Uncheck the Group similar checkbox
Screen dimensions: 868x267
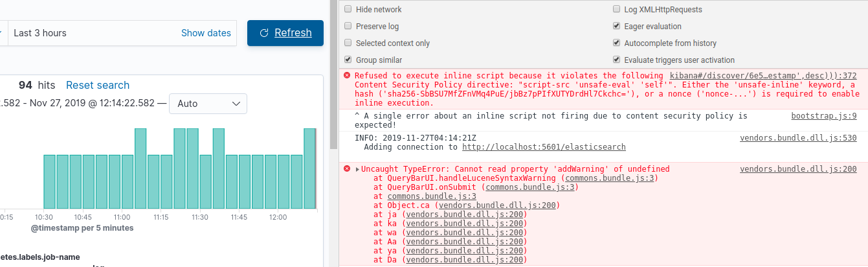[348, 60]
